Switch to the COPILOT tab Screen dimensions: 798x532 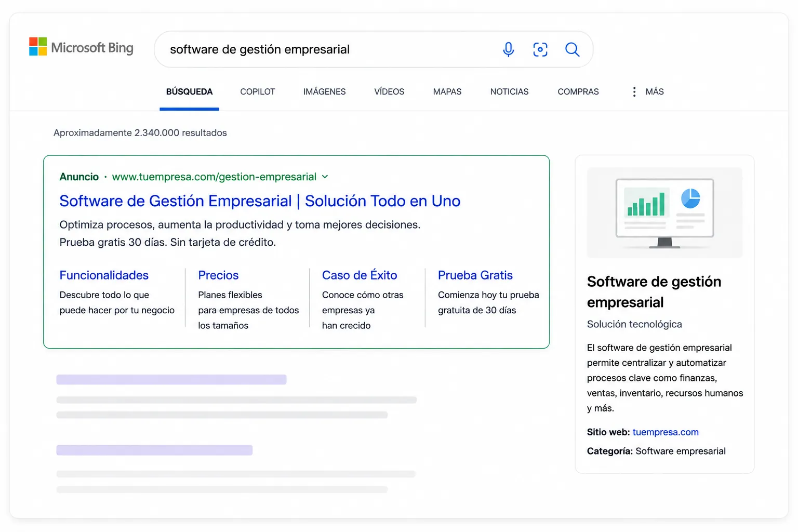pyautogui.click(x=257, y=91)
